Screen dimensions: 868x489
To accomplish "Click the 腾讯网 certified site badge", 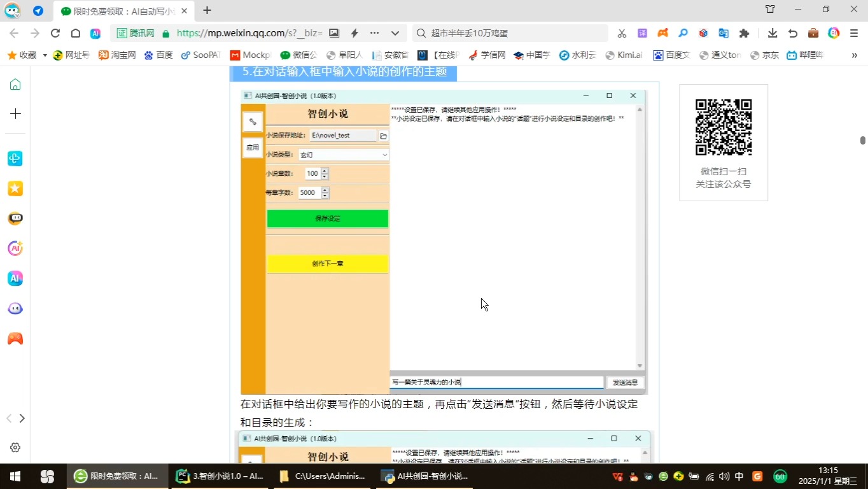I will click(136, 33).
